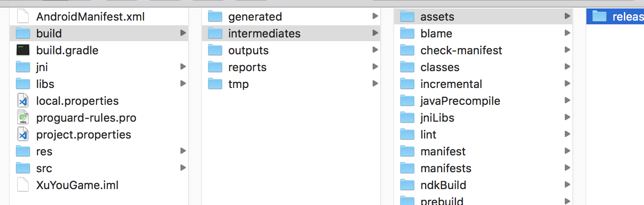644x205 pixels.
Task: Expand the classes folder arrow
Action: tap(567, 67)
